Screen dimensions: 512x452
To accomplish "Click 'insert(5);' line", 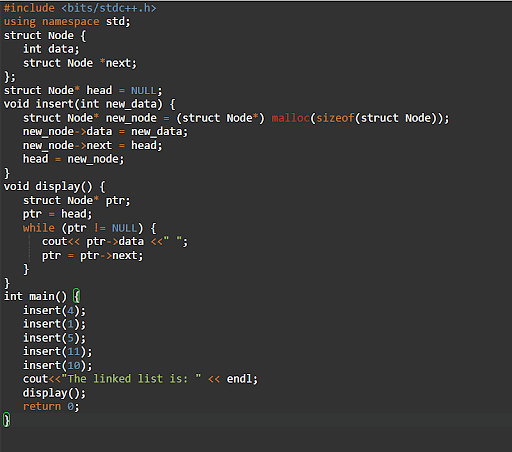I will coord(54,338).
